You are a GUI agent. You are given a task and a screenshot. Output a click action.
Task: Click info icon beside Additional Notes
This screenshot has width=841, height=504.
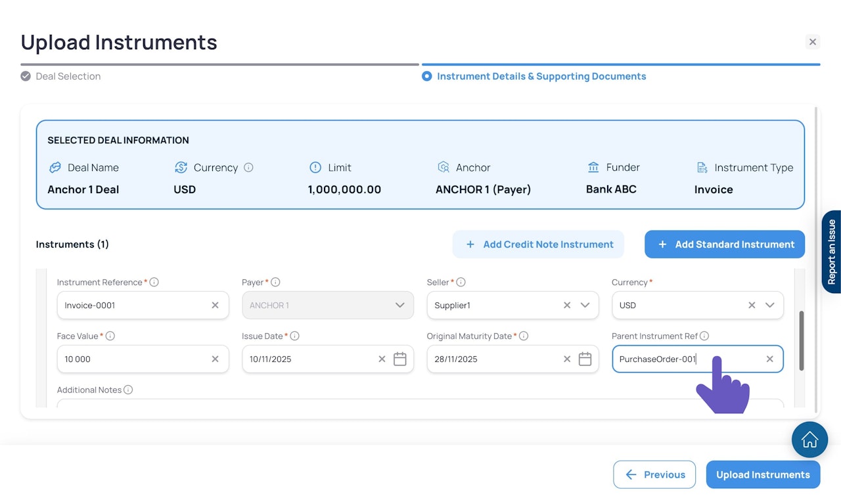[x=128, y=390]
